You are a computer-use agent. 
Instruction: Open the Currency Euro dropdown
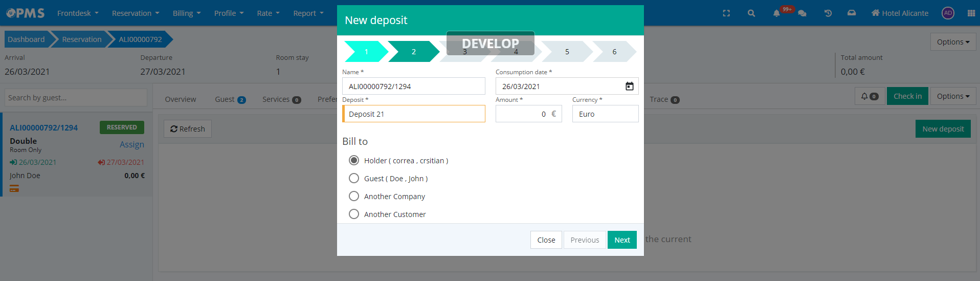tap(605, 114)
